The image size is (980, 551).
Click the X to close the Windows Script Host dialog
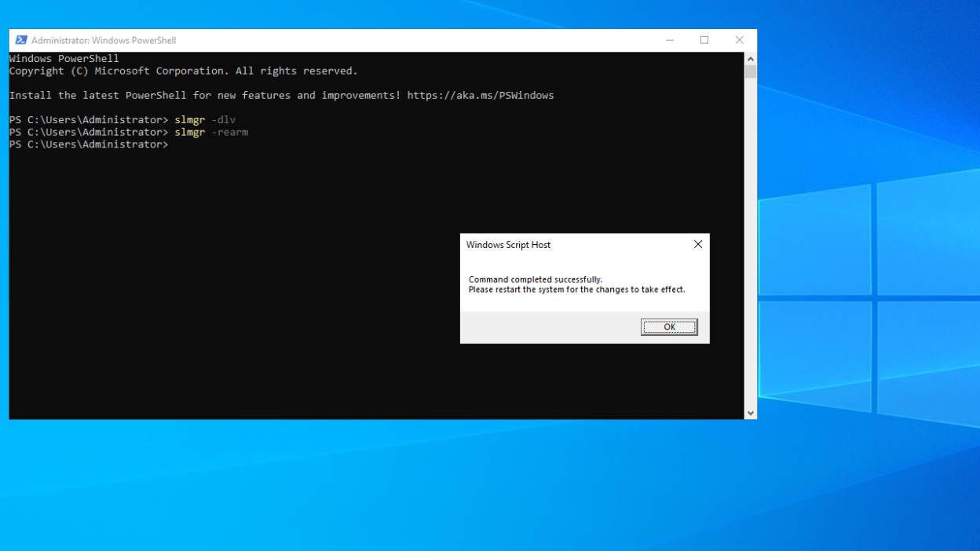coord(697,244)
